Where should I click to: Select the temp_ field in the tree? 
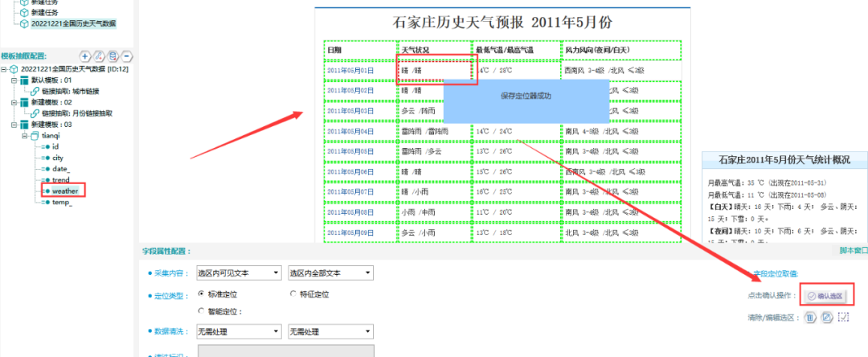click(x=63, y=203)
